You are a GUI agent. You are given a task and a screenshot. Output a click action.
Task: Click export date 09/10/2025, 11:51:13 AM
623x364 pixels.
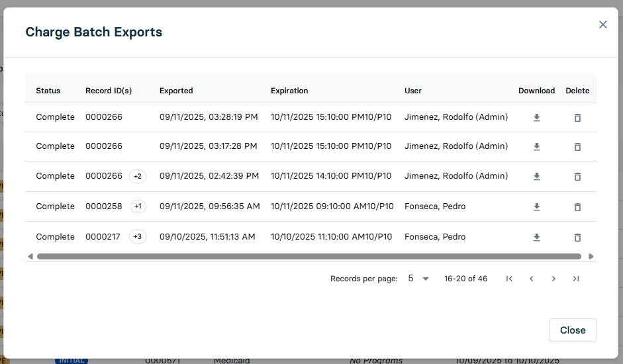tap(207, 237)
